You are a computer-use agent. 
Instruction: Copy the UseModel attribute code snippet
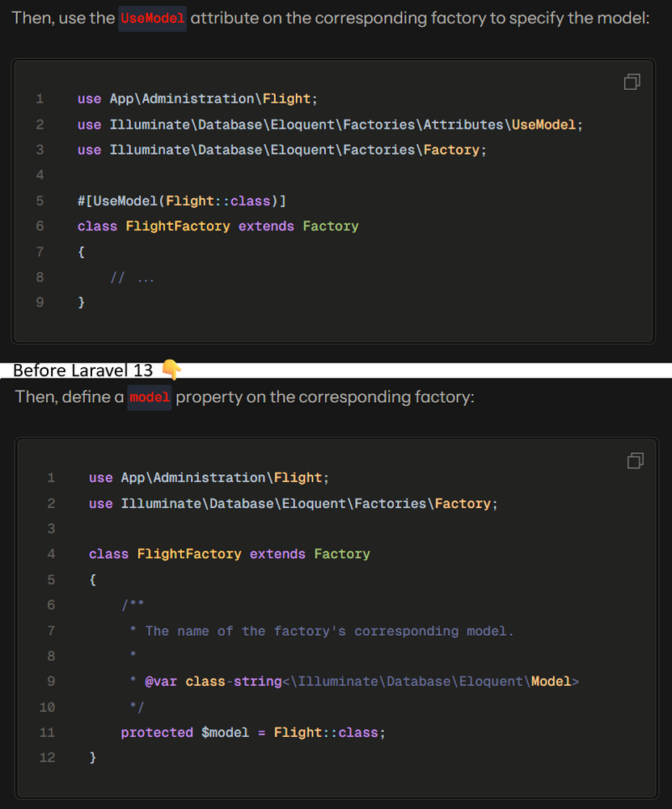632,82
